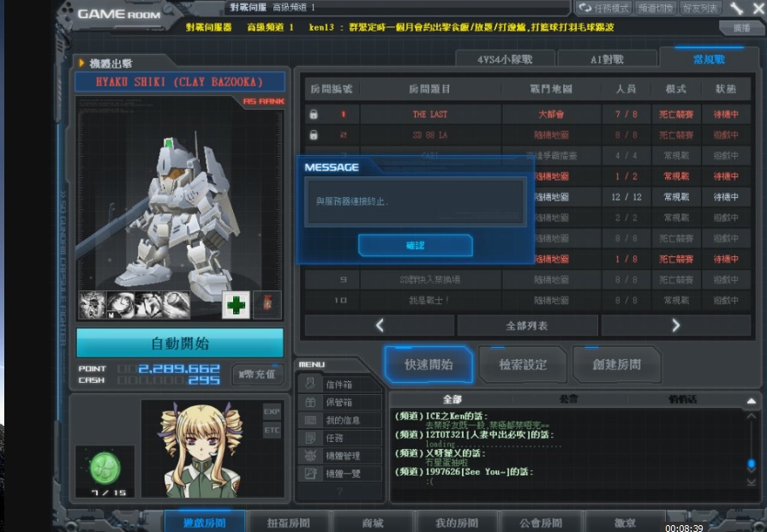
Task: Select the skill icon marked with M
Action: (x=120, y=305)
